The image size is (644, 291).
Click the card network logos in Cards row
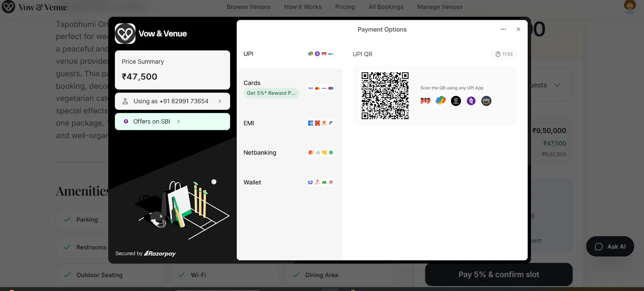(321, 88)
